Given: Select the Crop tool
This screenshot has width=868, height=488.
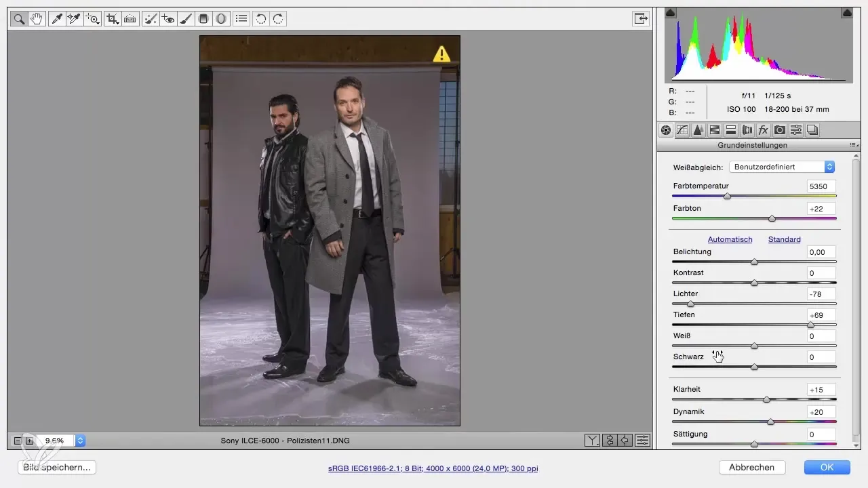Looking at the screenshot, I should click(113, 19).
